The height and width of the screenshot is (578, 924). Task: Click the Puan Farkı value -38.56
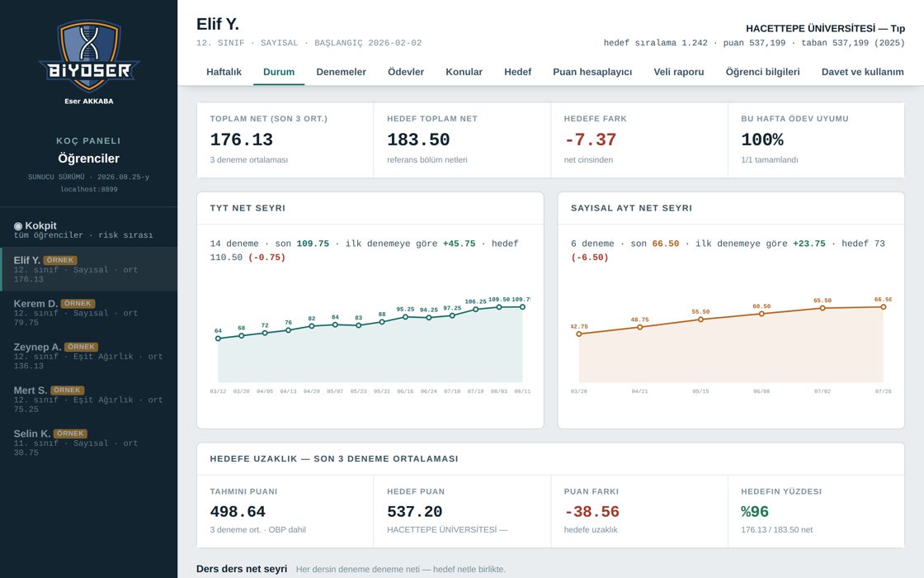coord(592,511)
